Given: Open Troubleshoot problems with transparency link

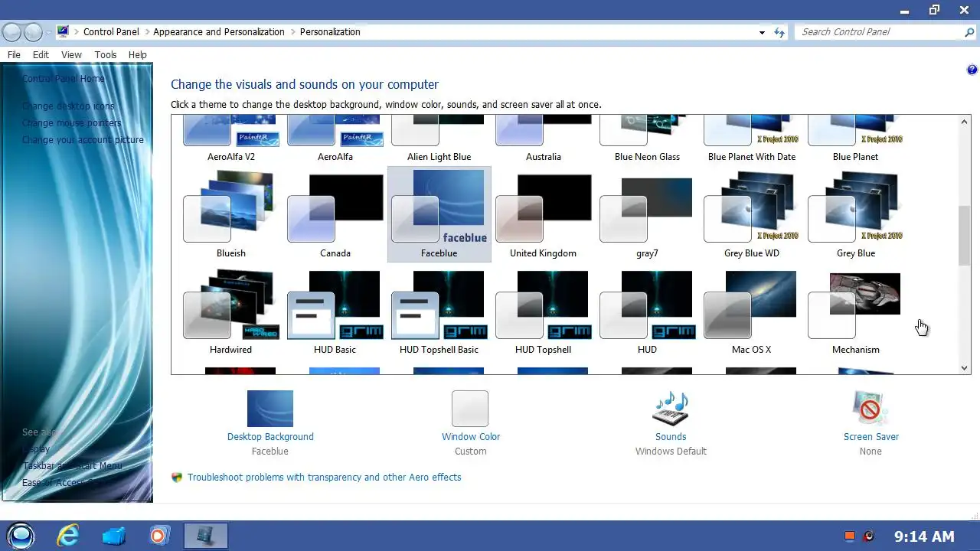Looking at the screenshot, I should pyautogui.click(x=324, y=477).
